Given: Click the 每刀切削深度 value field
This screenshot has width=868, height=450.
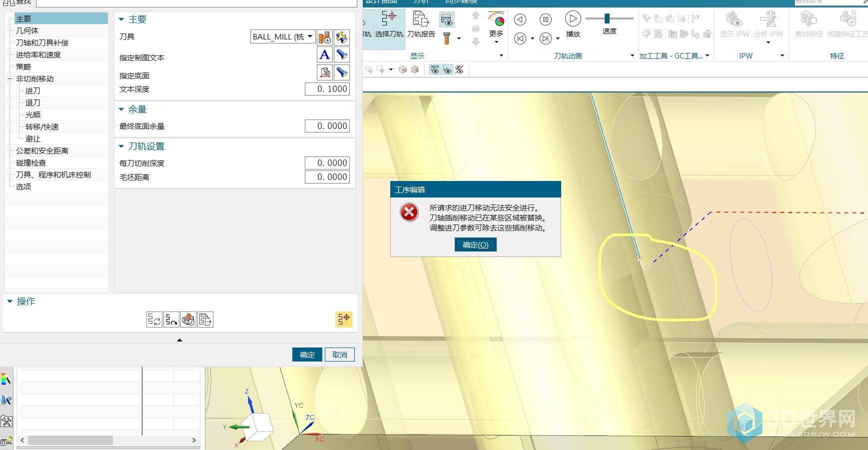Looking at the screenshot, I should (x=327, y=163).
